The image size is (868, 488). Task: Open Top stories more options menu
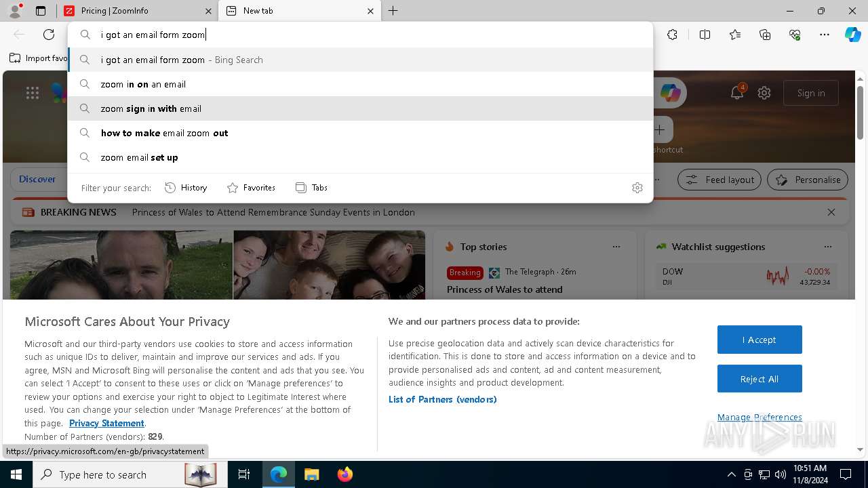[x=616, y=247]
